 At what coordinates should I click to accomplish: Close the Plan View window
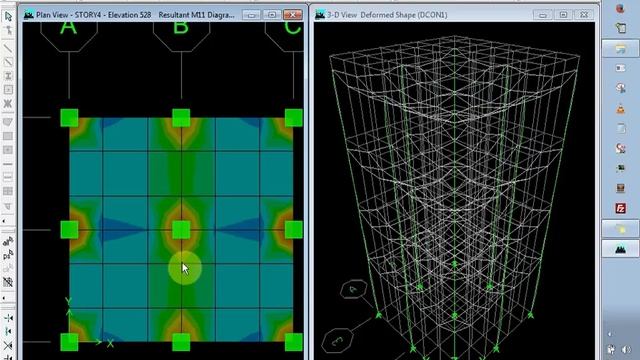pos(293,15)
